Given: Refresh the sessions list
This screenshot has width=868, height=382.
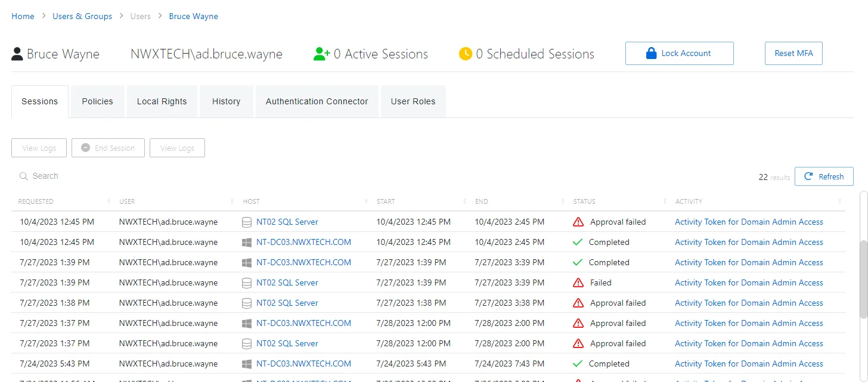Looking at the screenshot, I should click(x=824, y=176).
